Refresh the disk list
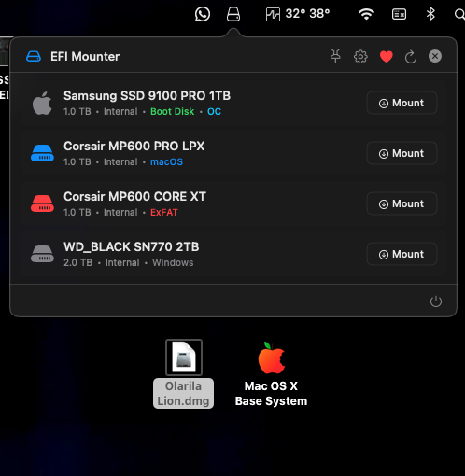 pos(411,57)
